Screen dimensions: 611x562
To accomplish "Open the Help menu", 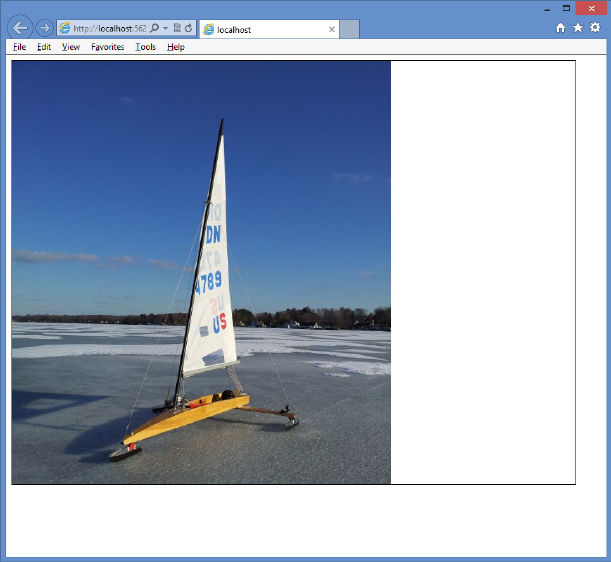I will click(x=176, y=47).
